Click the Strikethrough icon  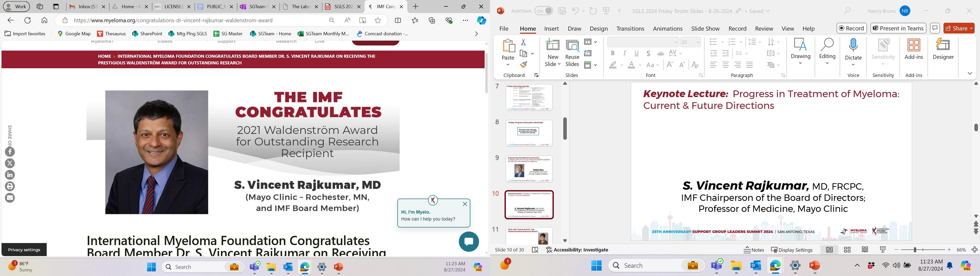click(x=660, y=53)
